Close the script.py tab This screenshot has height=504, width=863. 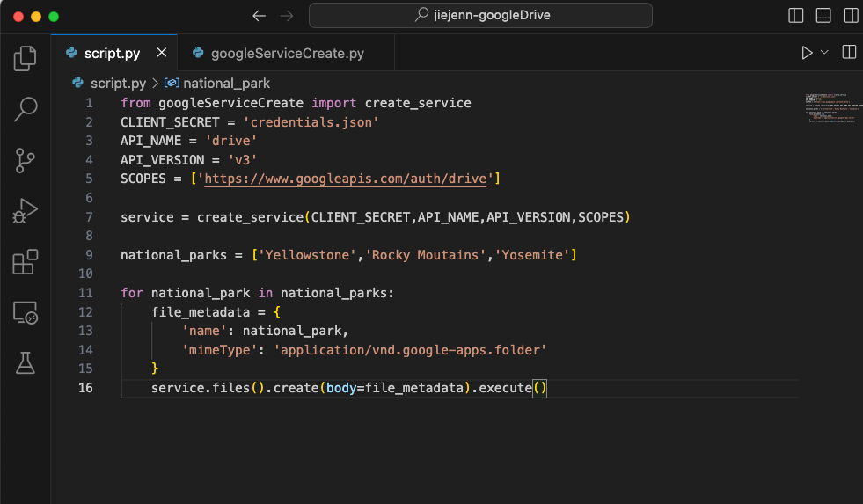pyautogui.click(x=161, y=52)
